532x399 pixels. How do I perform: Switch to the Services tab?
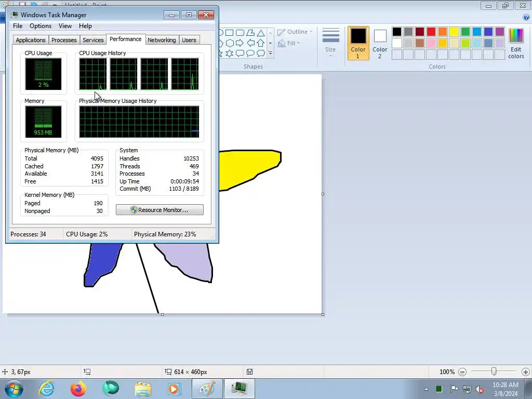click(x=93, y=40)
